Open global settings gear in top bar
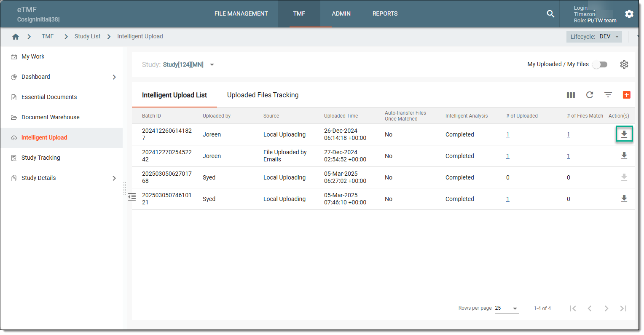Image resolution: width=644 pixels, height=335 pixels. (629, 14)
